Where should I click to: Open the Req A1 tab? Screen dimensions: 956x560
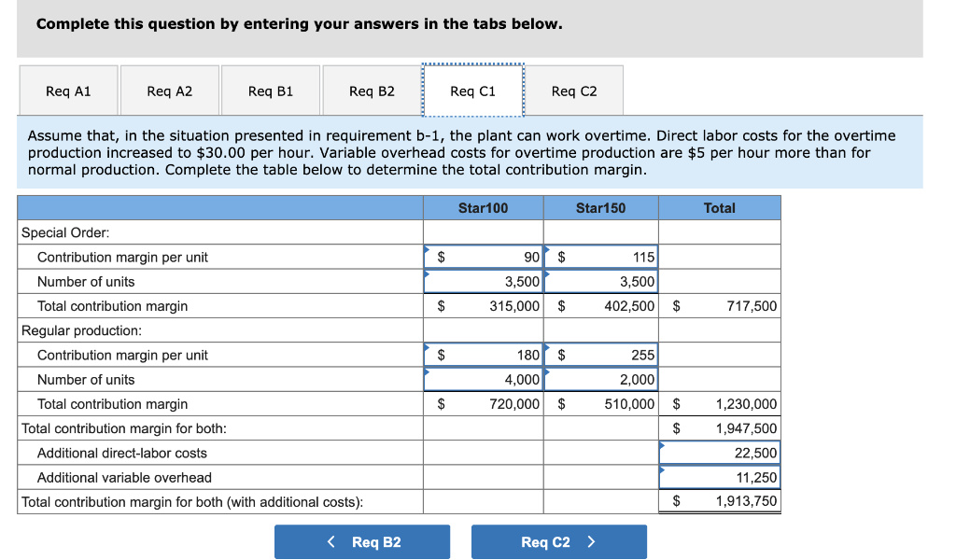(68, 91)
